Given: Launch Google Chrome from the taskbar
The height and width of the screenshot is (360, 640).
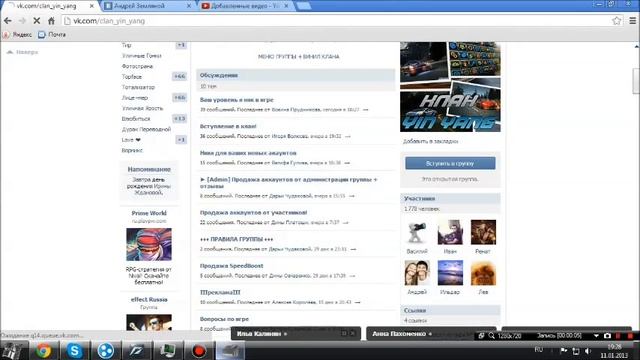Looking at the screenshot, I should coord(43,351).
